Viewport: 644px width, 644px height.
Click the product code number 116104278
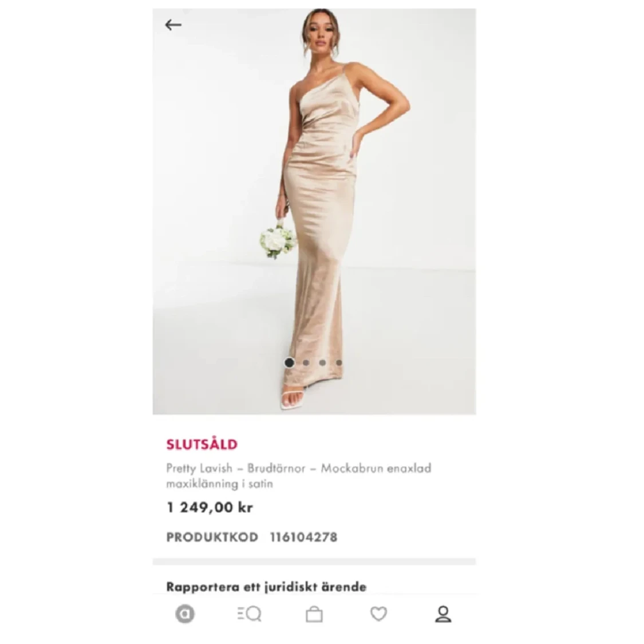pyautogui.click(x=303, y=537)
